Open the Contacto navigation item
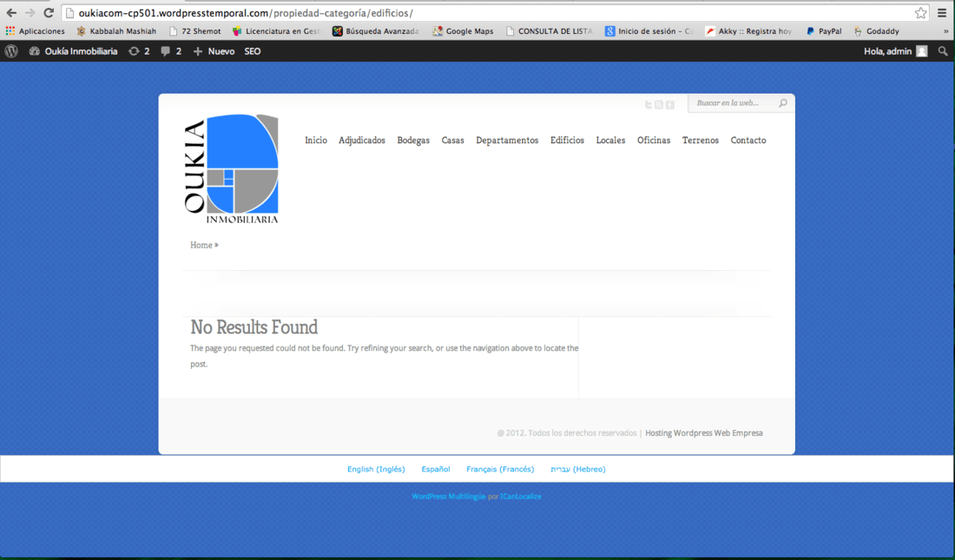 point(748,140)
